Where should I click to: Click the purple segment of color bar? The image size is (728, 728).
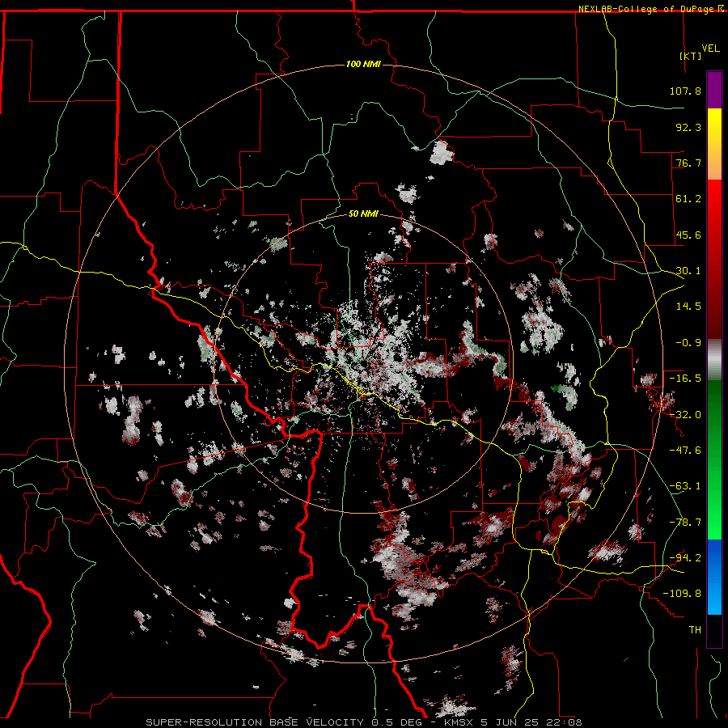(714, 90)
